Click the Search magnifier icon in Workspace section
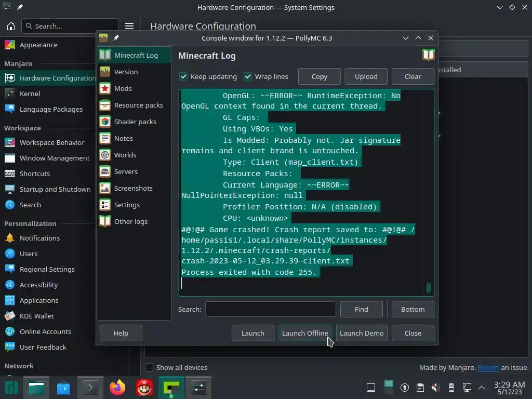Image resolution: width=532 pixels, height=399 pixels. coord(10,205)
